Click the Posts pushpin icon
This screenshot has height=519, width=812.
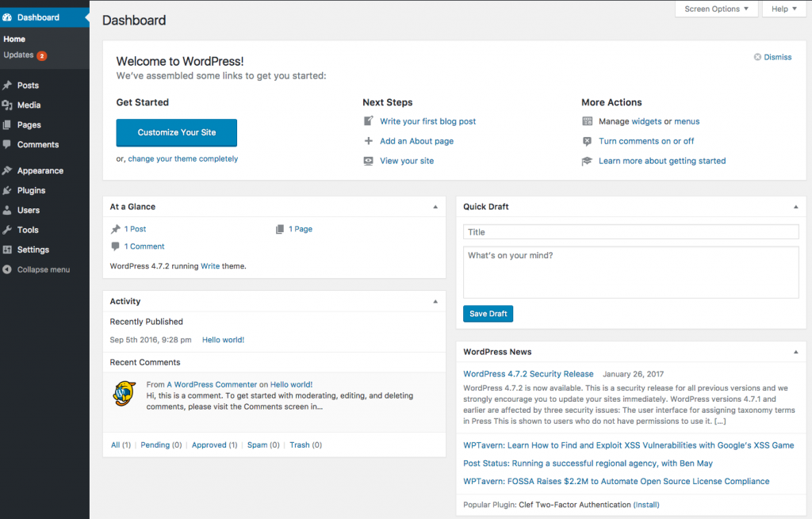pyautogui.click(x=7, y=86)
